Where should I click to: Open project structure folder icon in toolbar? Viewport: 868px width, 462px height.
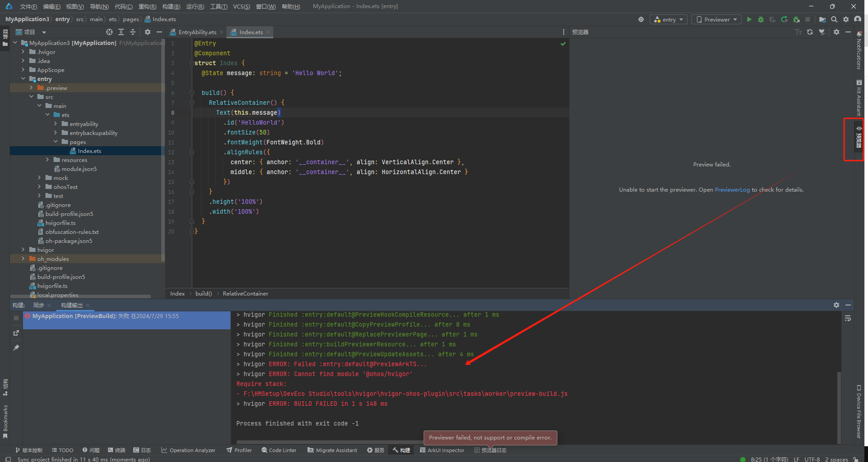[823, 19]
